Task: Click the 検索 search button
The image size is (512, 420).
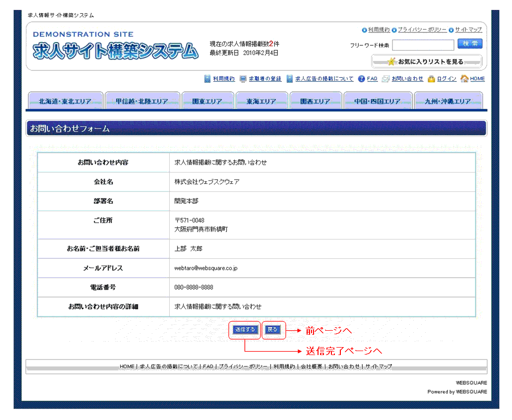Action: point(469,44)
